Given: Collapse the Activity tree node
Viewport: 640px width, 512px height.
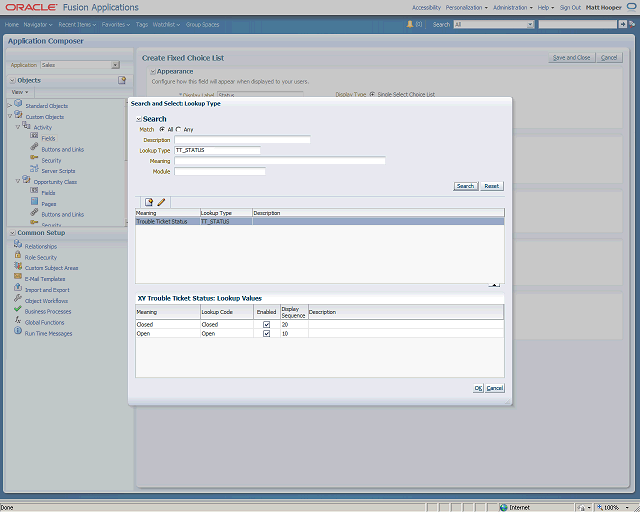Looking at the screenshot, I should pyautogui.click(x=18, y=127).
